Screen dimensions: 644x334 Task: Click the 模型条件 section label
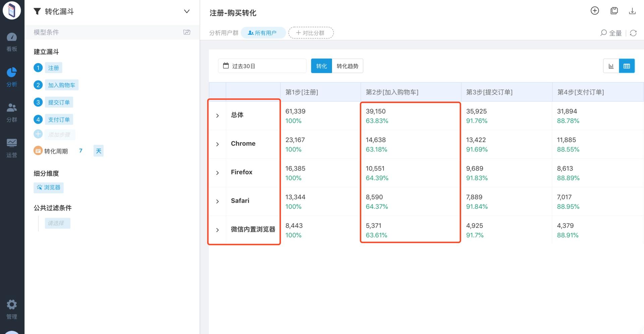(x=46, y=32)
